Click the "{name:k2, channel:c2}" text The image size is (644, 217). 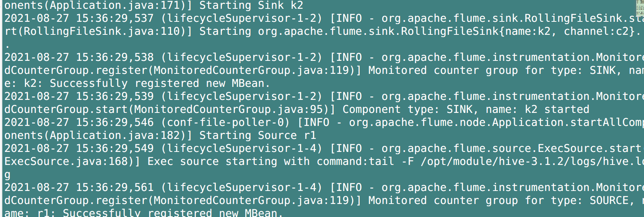point(567,31)
